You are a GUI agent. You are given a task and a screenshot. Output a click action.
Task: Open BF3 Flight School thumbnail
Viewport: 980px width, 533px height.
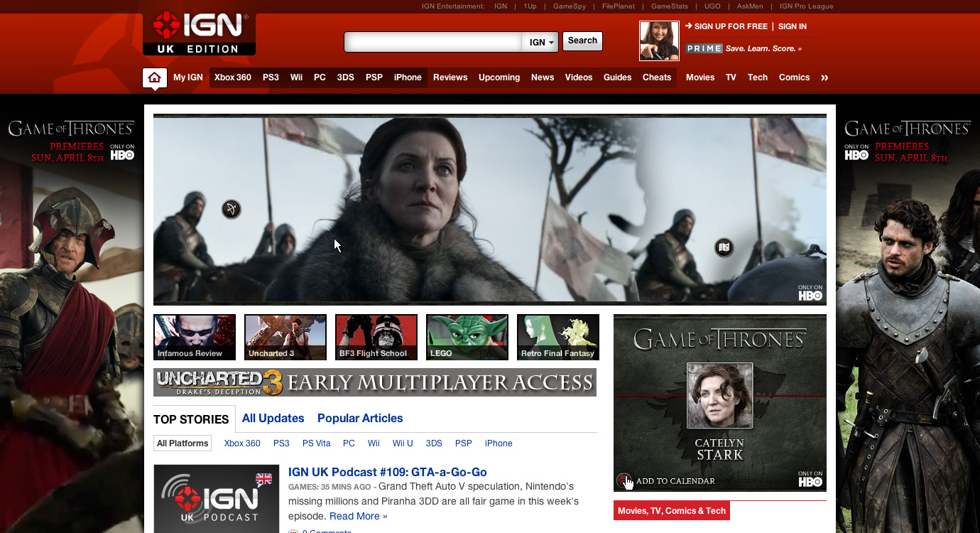[x=376, y=338]
